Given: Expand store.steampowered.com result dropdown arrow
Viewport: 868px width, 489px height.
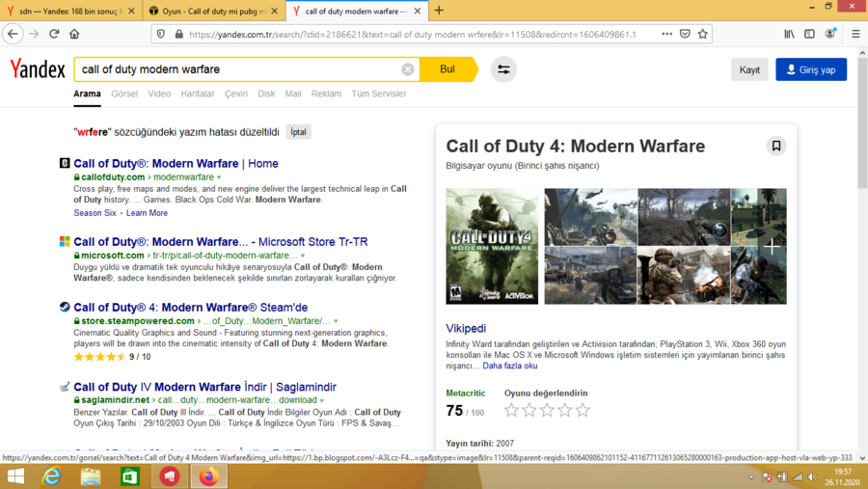Looking at the screenshot, I should (x=336, y=321).
